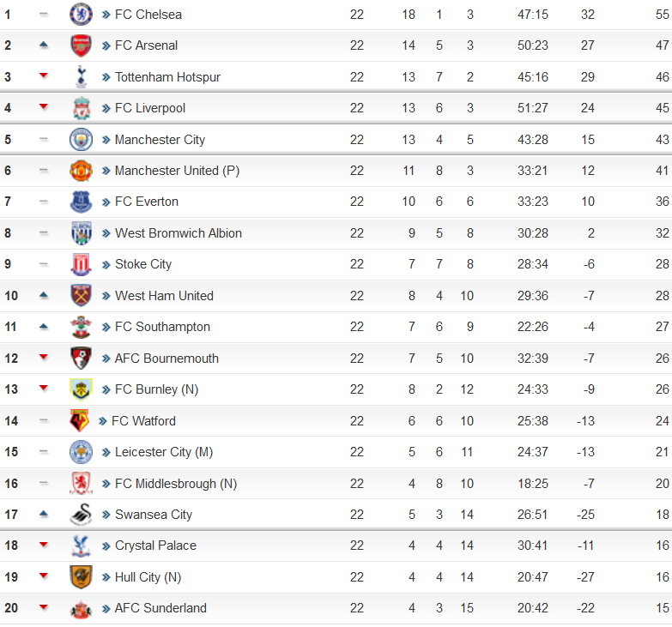Click the FC Burnley crest icon
Screen dimensions: 672x627
pyautogui.click(x=81, y=389)
